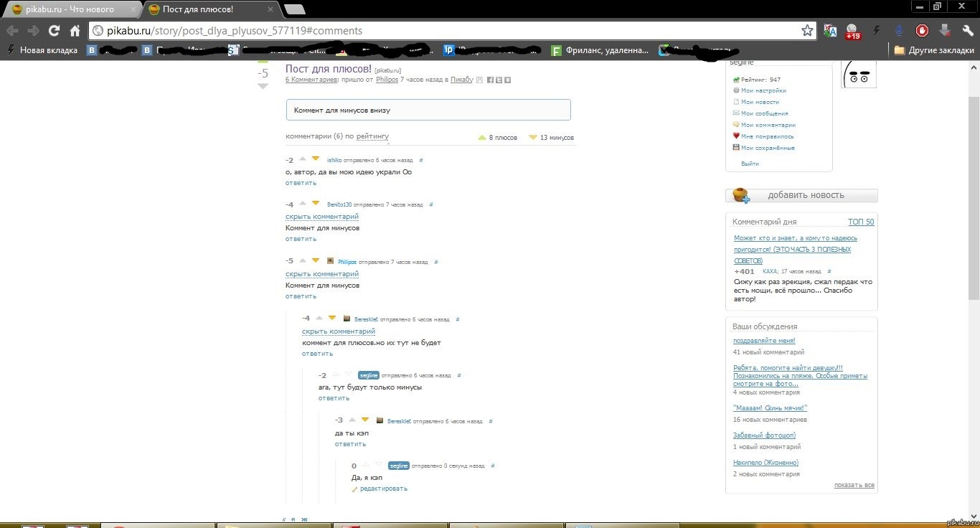This screenshot has width=980, height=528.
Task: Open the post author Philipos profile link
Action: pyautogui.click(x=387, y=80)
